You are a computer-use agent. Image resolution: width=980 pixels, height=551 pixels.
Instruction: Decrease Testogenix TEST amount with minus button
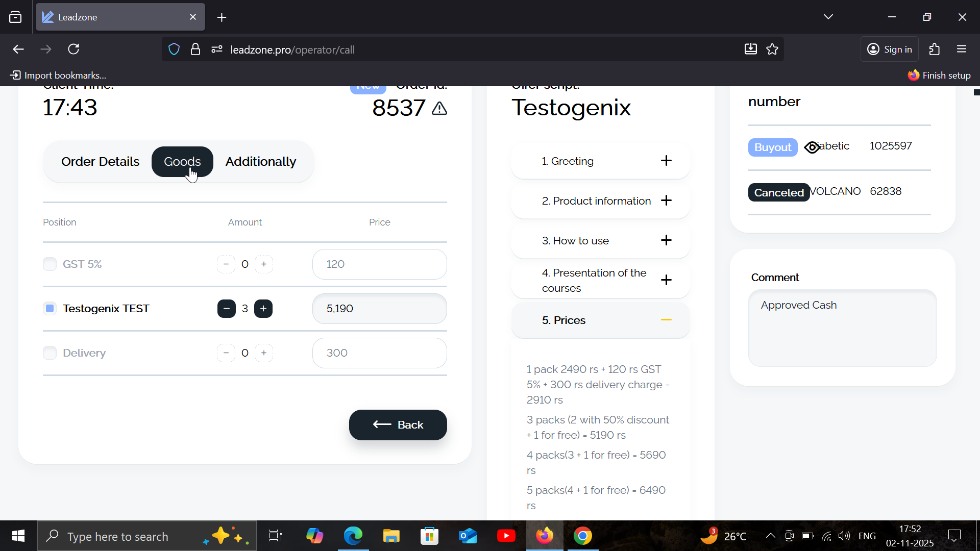pyautogui.click(x=226, y=309)
